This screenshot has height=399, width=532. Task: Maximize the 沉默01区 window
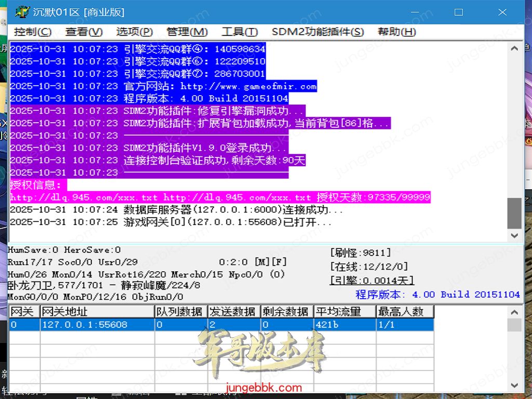point(458,11)
